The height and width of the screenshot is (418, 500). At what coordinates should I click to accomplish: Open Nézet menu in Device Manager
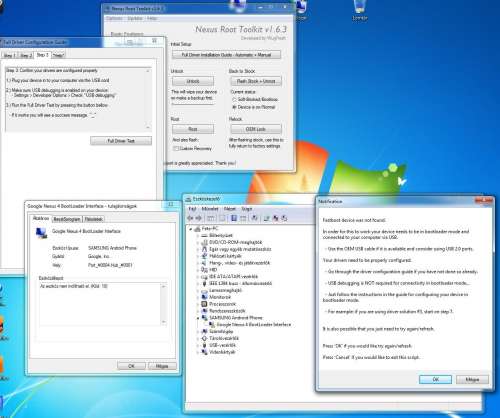(x=230, y=209)
